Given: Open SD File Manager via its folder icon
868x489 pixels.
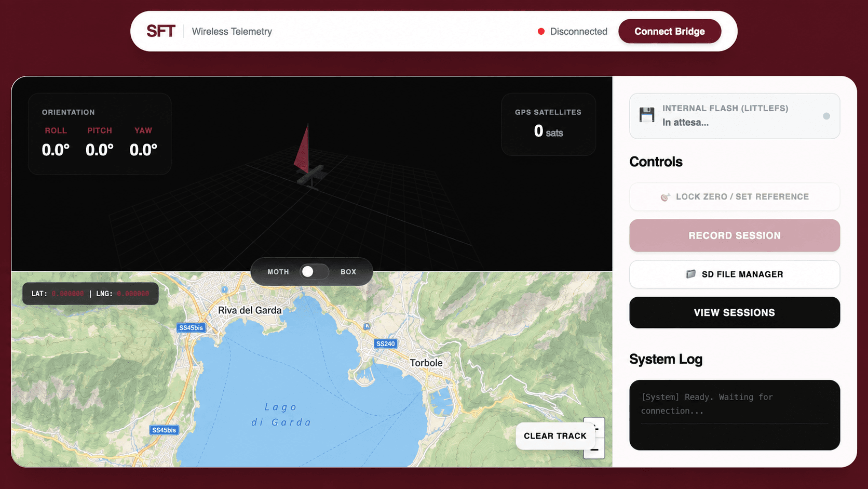Looking at the screenshot, I should (690, 274).
